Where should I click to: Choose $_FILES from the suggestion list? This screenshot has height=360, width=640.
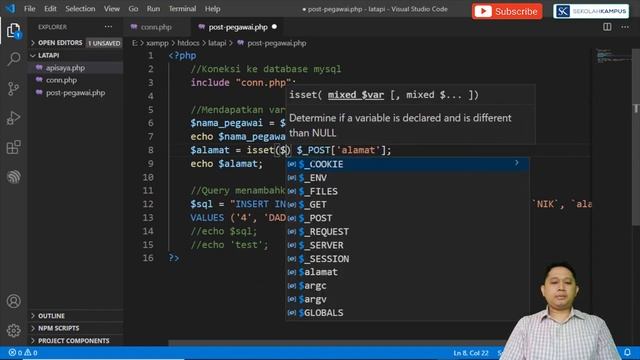point(407,191)
